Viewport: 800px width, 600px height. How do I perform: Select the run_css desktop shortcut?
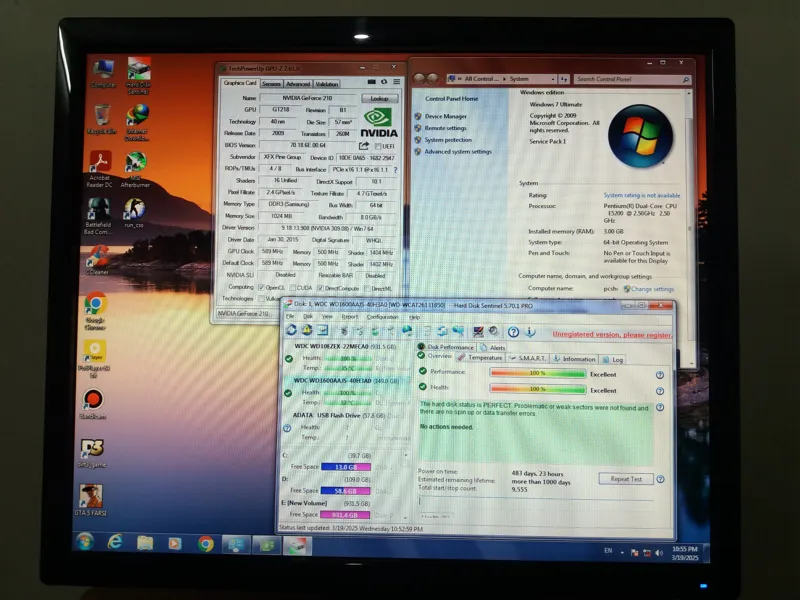tap(134, 213)
